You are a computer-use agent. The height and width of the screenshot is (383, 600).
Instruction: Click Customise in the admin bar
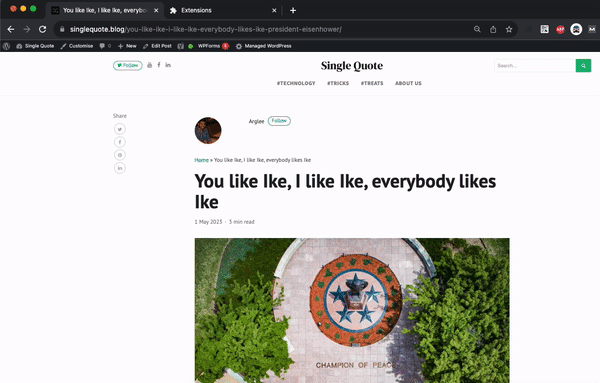(77, 46)
